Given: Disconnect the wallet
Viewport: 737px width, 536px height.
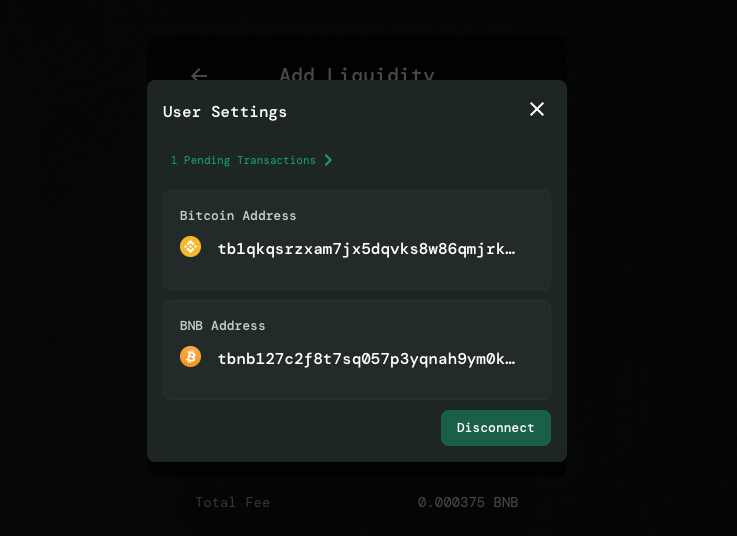Looking at the screenshot, I should (x=495, y=428).
